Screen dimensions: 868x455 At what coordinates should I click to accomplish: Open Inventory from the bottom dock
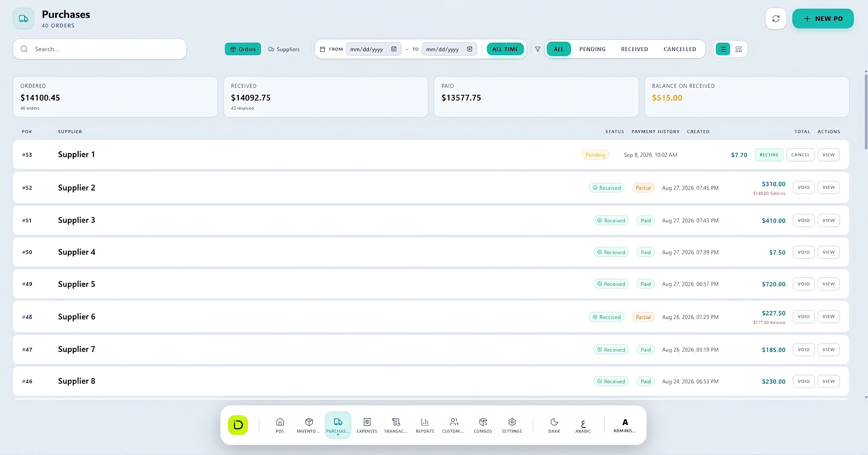308,425
